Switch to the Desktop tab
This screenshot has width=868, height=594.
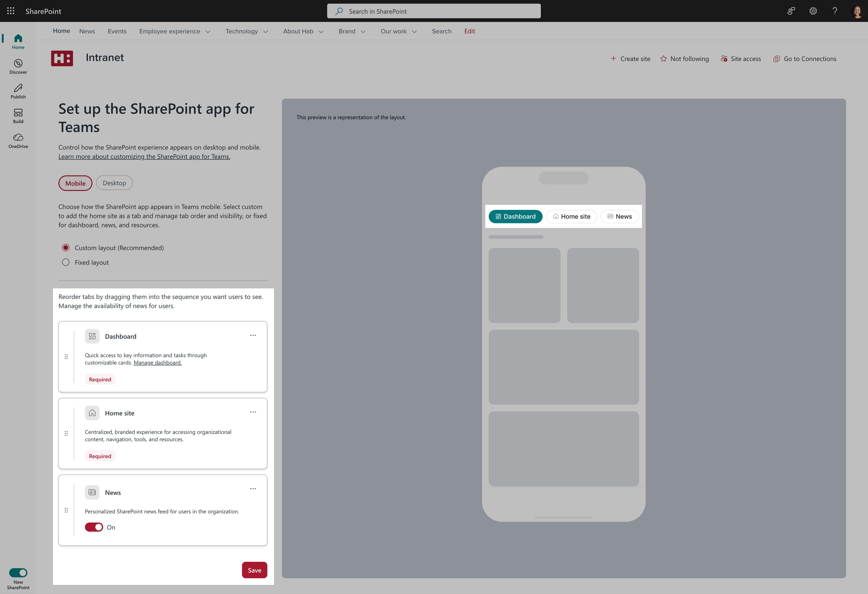coord(114,183)
